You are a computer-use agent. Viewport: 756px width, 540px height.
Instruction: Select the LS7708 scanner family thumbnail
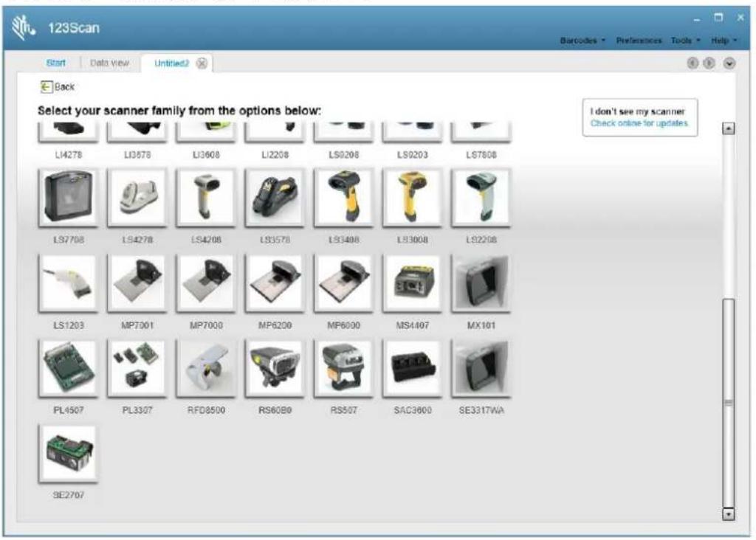[69, 198]
